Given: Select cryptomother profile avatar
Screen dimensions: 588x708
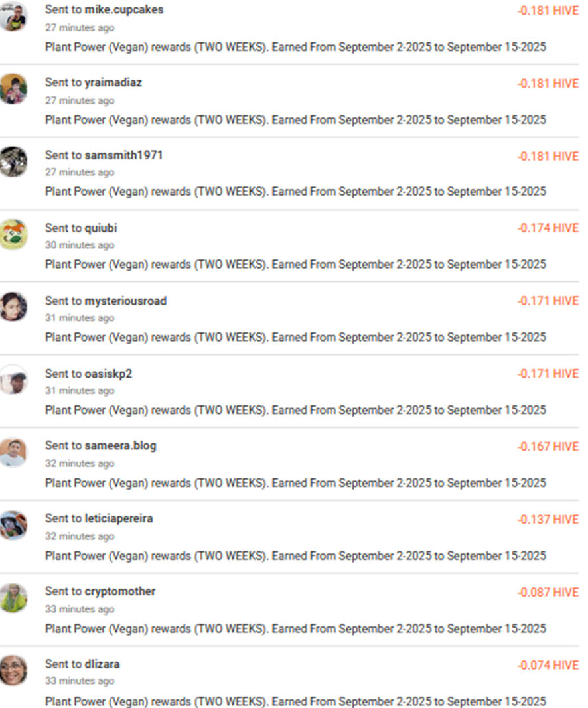Looking at the screenshot, I should 13,598.
